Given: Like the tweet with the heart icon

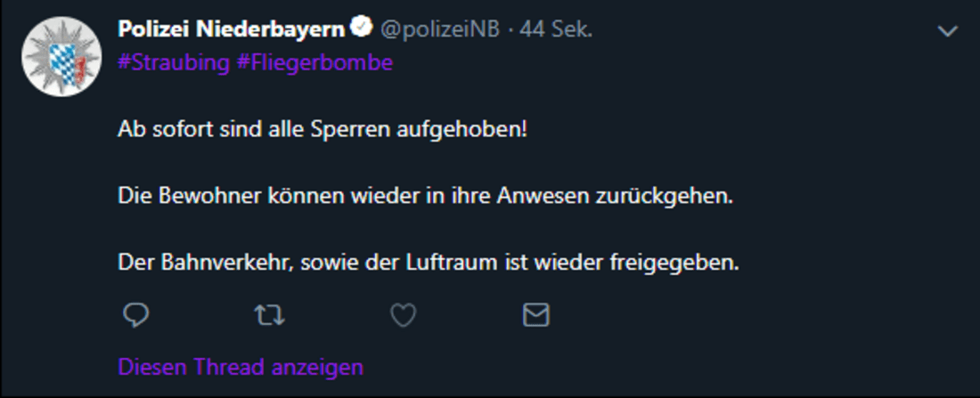Looking at the screenshot, I should (404, 314).
